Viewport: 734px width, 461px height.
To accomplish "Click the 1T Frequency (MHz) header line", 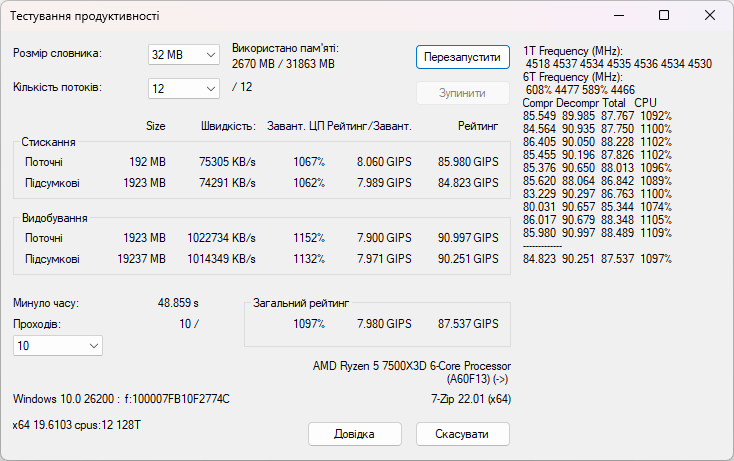I will pos(573,51).
